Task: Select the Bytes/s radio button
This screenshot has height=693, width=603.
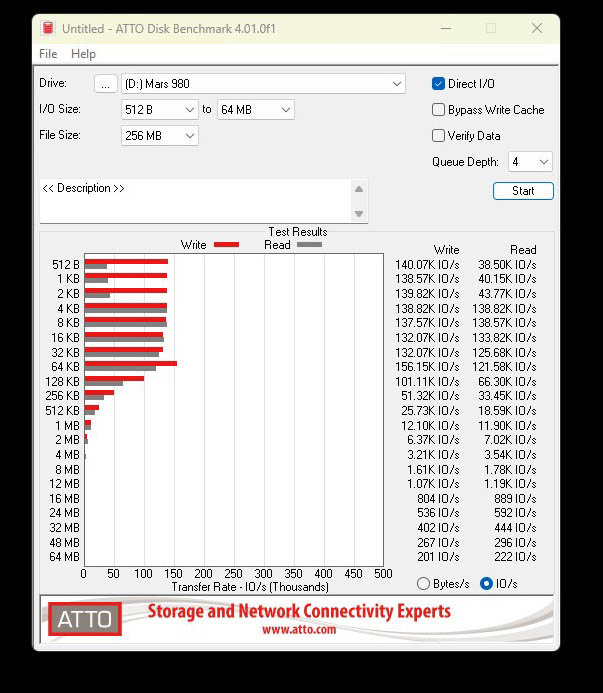Action: point(423,583)
